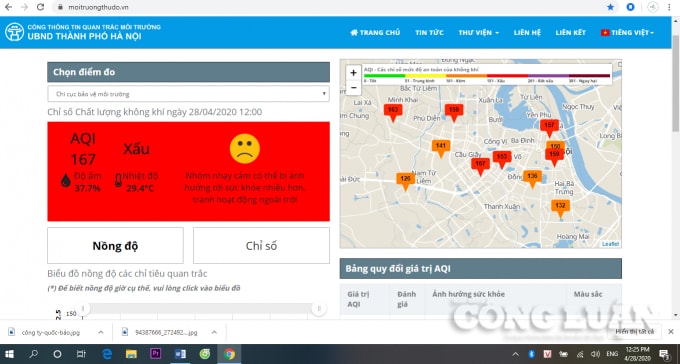Click the 132 AQI marker near Hoàng Mai
This screenshot has width=680, height=364.
[x=560, y=208]
